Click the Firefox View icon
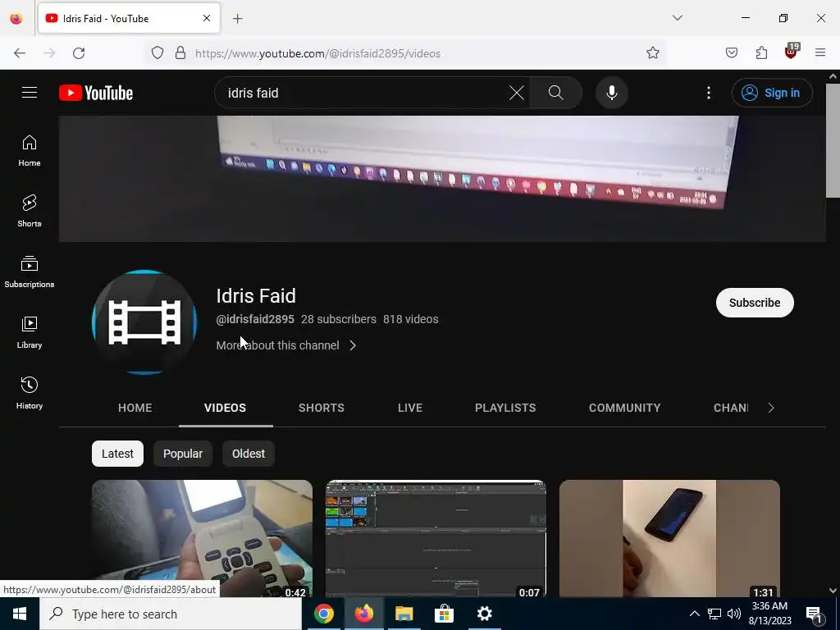Image resolution: width=840 pixels, height=630 pixels. [16, 19]
